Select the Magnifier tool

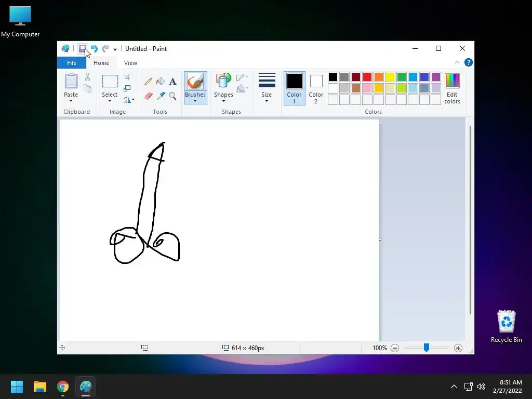pyautogui.click(x=172, y=96)
